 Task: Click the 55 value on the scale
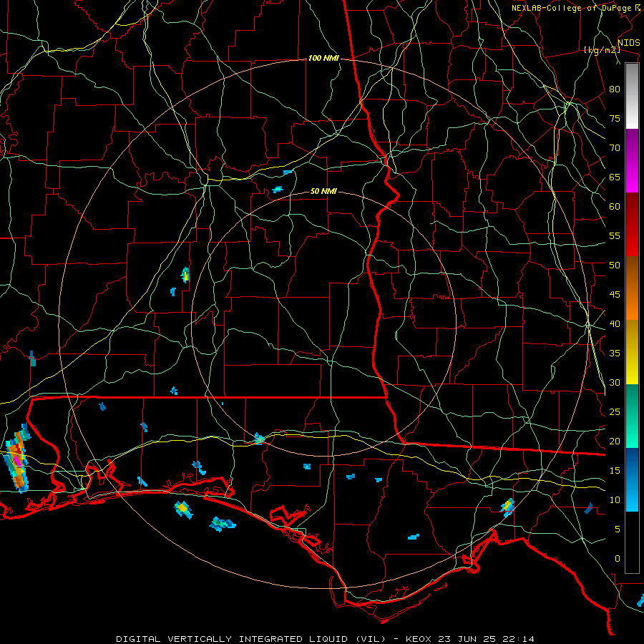coord(615,235)
